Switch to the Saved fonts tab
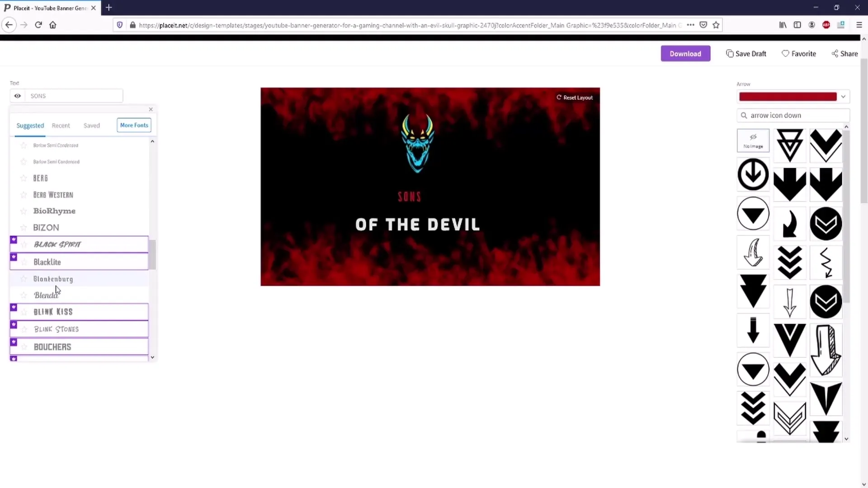This screenshot has height=488, width=868. (92, 125)
